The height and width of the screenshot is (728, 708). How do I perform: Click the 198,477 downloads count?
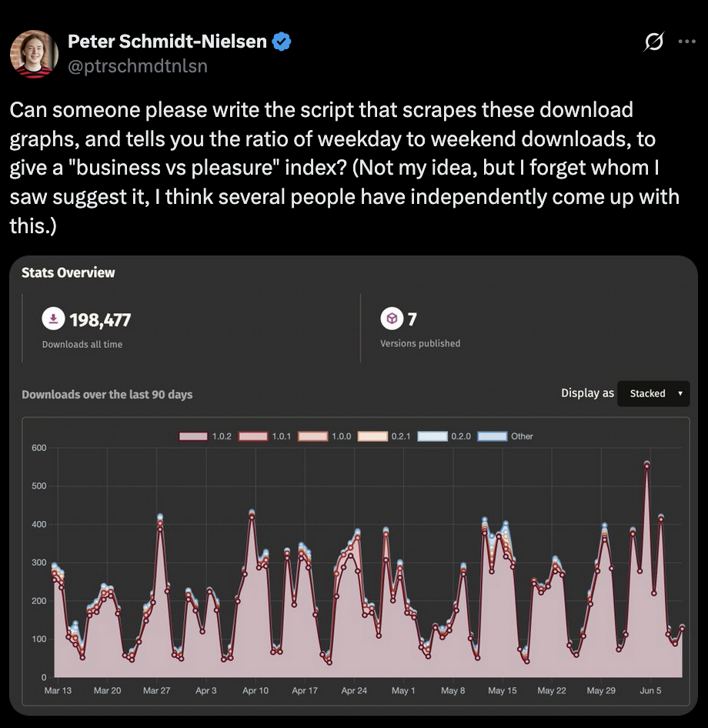(100, 319)
